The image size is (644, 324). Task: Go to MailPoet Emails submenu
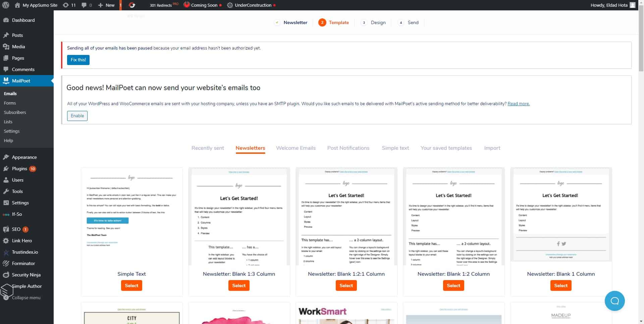[x=10, y=93]
